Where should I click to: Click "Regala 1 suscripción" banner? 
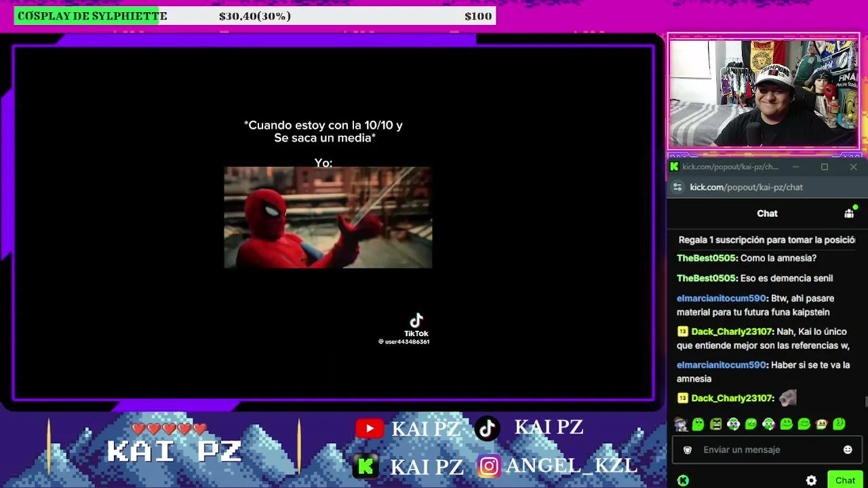[x=766, y=240]
